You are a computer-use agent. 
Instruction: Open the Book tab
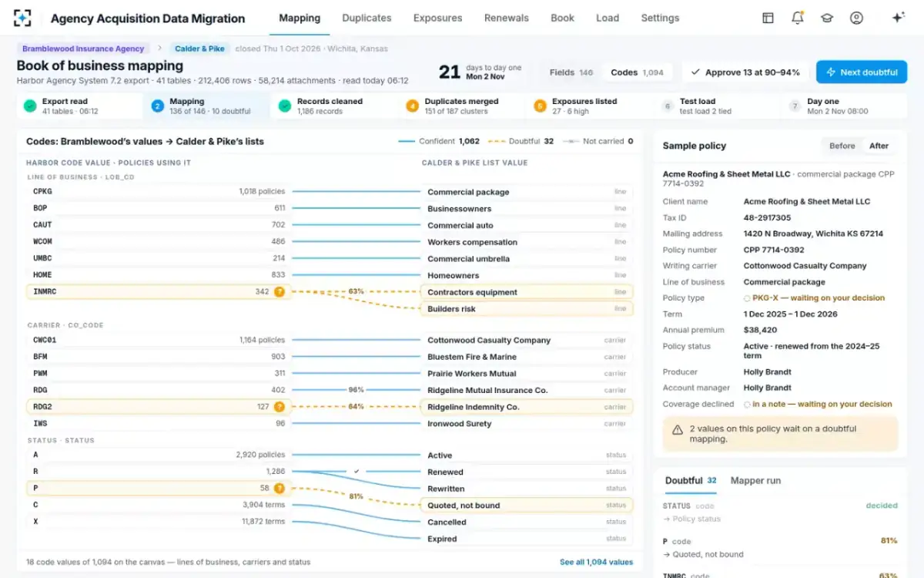[x=562, y=18]
